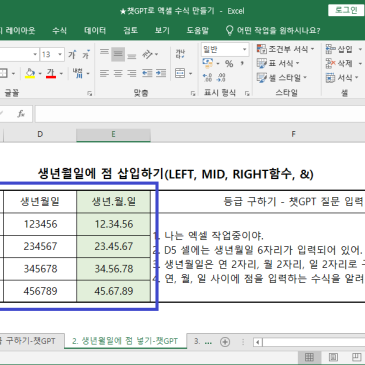The image size is (365, 365).
Task: Expand the borders dropdown arrow
Action: (13, 73)
